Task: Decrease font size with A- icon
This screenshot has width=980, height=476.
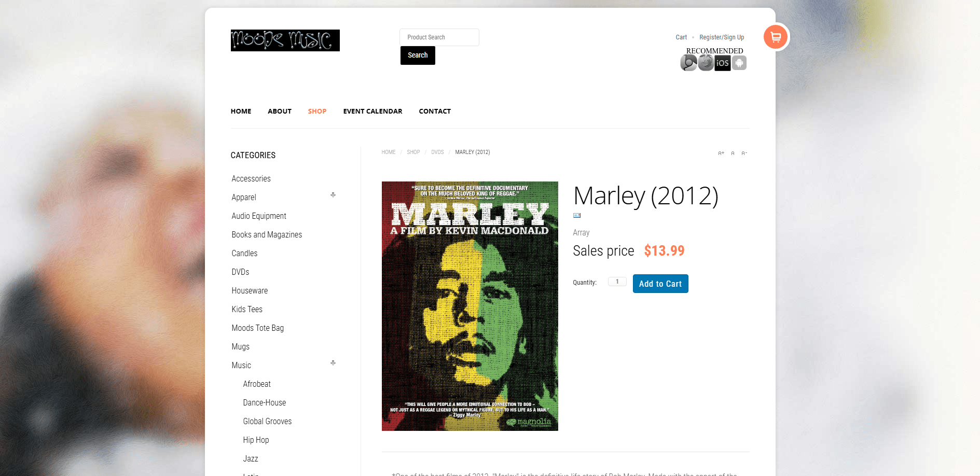Action: pos(744,153)
